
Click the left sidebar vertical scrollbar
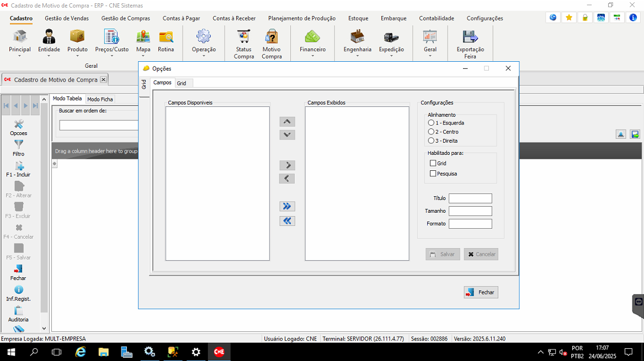tap(44, 209)
